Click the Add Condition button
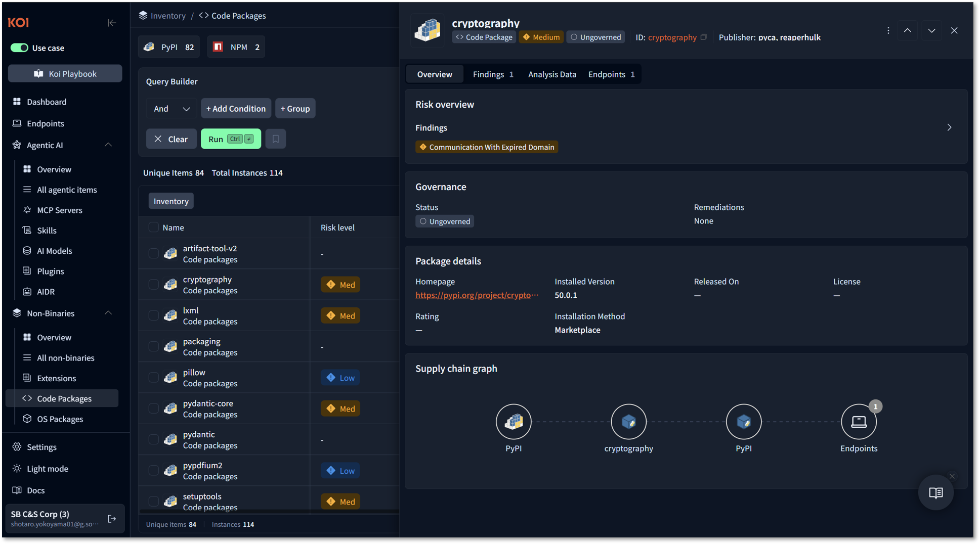This screenshot has height=544, width=980. tap(236, 108)
